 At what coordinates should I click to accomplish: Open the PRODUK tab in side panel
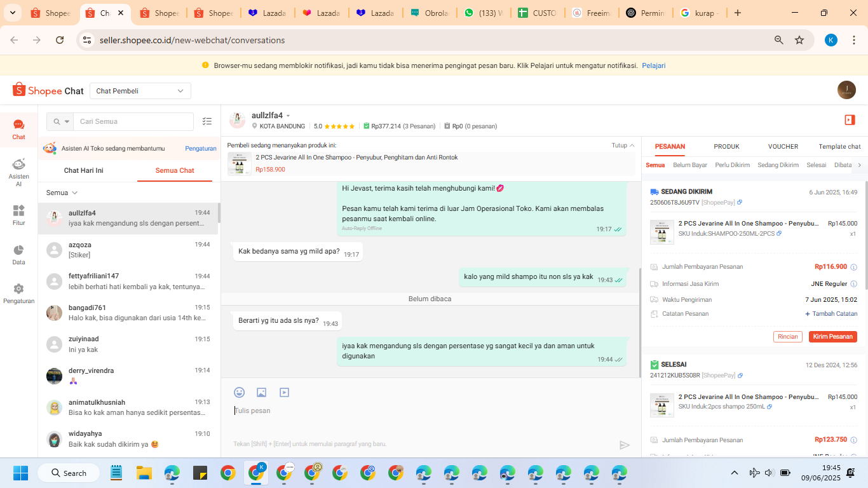pos(726,147)
